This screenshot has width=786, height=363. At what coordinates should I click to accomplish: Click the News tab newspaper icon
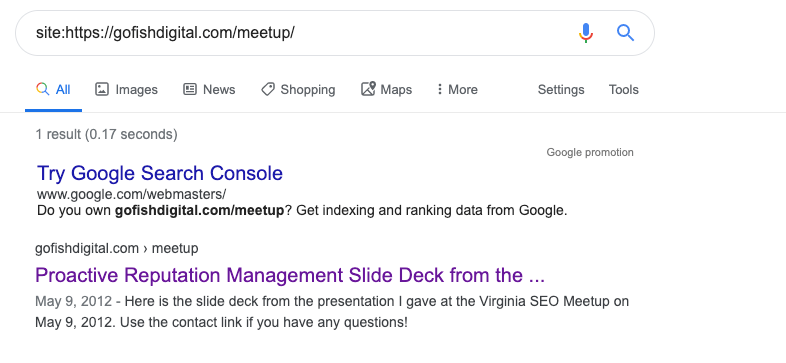[x=189, y=89]
